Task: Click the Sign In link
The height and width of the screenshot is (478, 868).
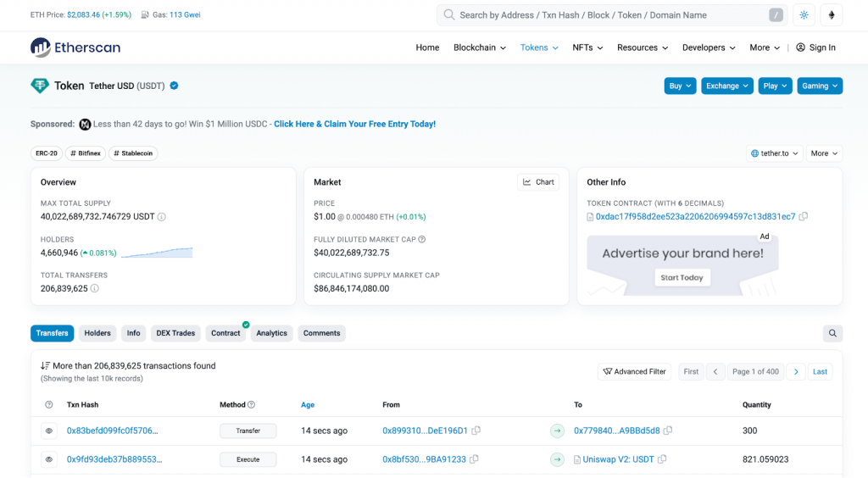Action: 816,47
